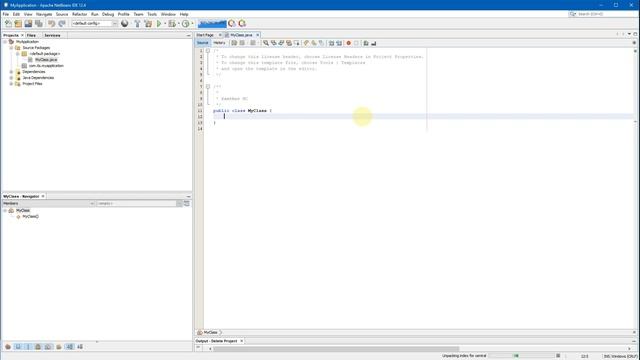640x360 pixels.
Task: Click the editor Shift Line Right icon
Action: [x=339, y=43]
